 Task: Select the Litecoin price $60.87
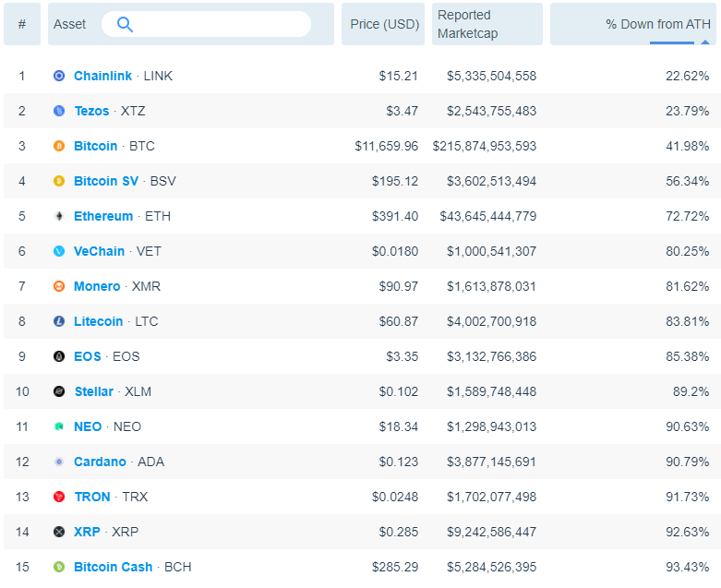tap(398, 321)
